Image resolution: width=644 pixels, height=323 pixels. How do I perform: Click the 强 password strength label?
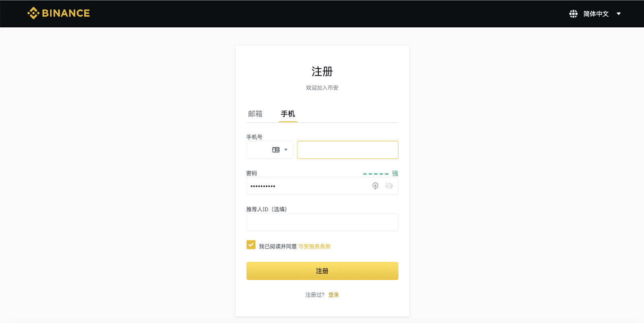tap(395, 173)
